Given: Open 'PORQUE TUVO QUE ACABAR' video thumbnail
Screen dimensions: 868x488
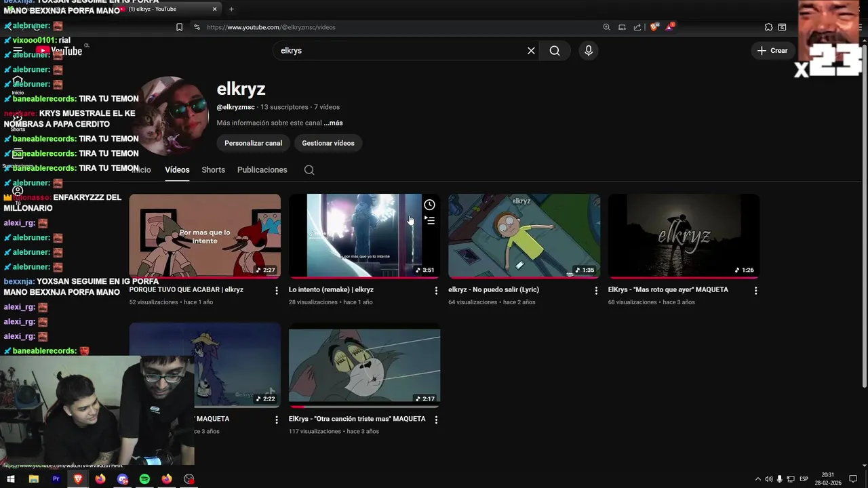Looking at the screenshot, I should point(205,236).
